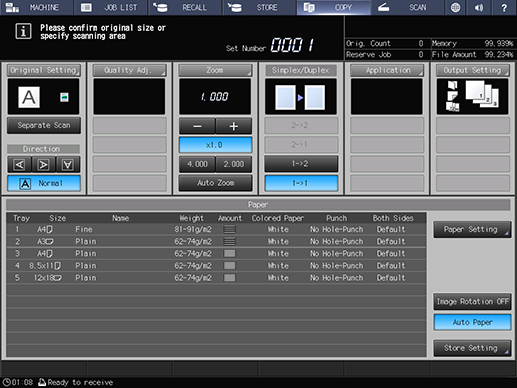This screenshot has height=388, width=517.
Task: Click the information icon beside the message
Action: point(23,31)
